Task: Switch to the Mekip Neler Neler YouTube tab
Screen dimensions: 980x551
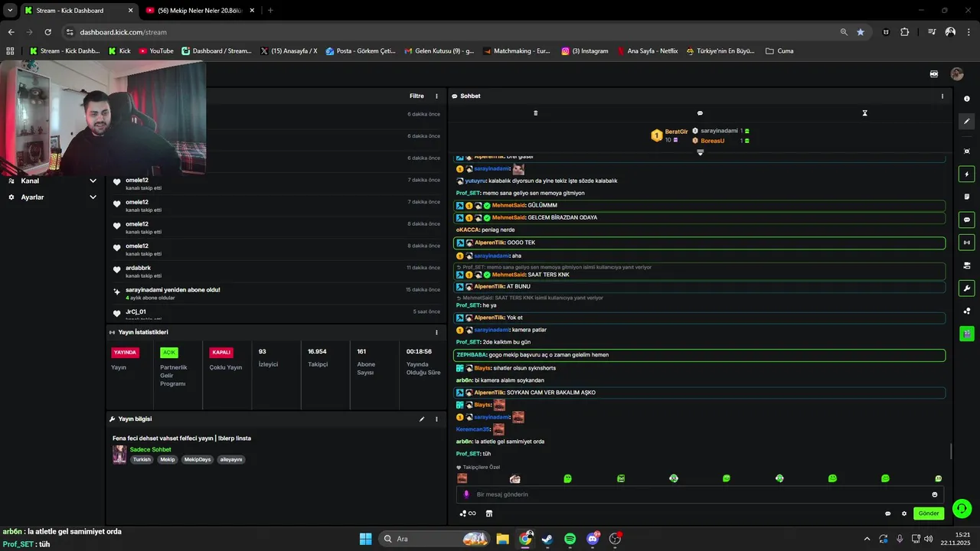Action: coord(200,11)
